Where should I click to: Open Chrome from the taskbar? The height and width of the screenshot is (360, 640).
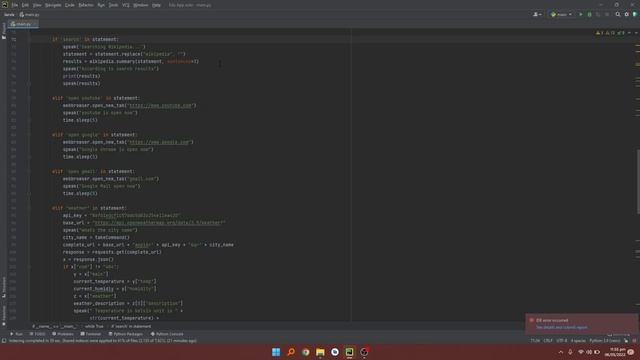[x=306, y=352]
